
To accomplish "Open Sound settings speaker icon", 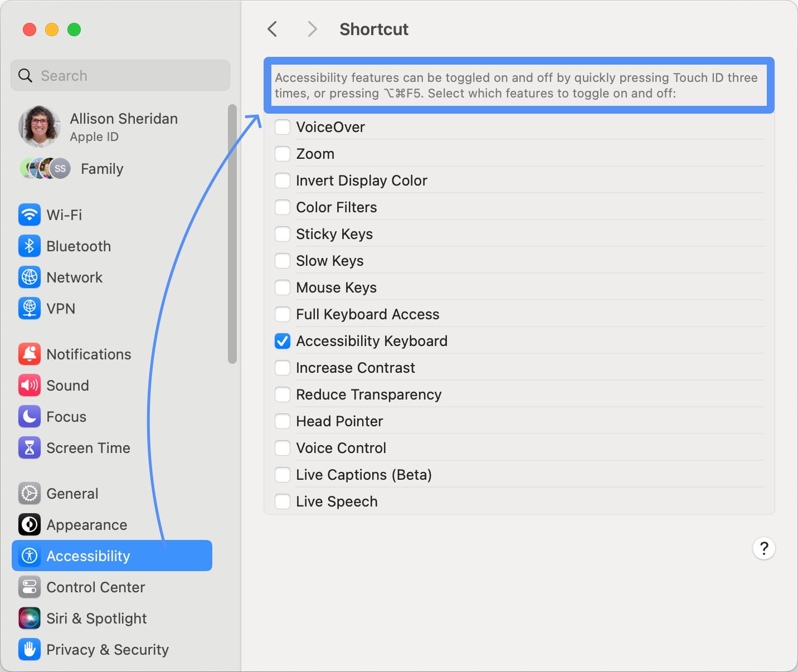I will click(30, 385).
